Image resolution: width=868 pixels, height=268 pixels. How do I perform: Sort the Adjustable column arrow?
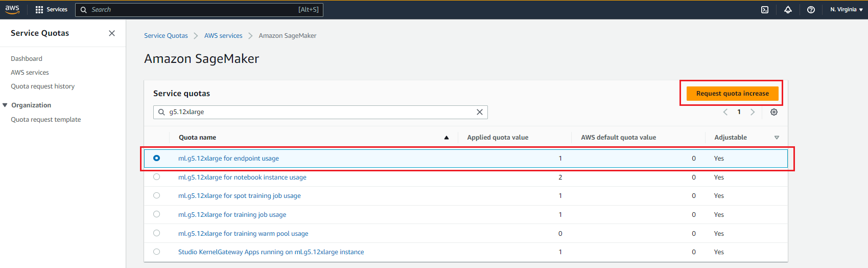click(x=777, y=138)
